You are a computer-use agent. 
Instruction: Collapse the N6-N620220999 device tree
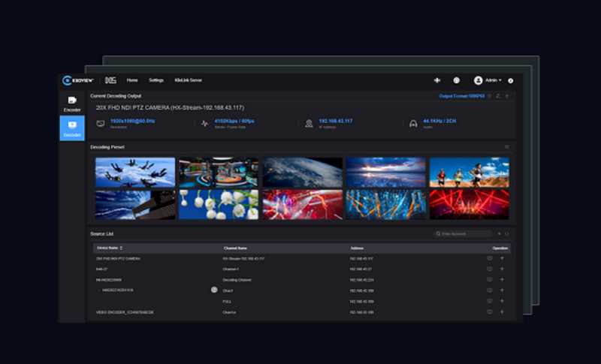[x=100, y=290]
